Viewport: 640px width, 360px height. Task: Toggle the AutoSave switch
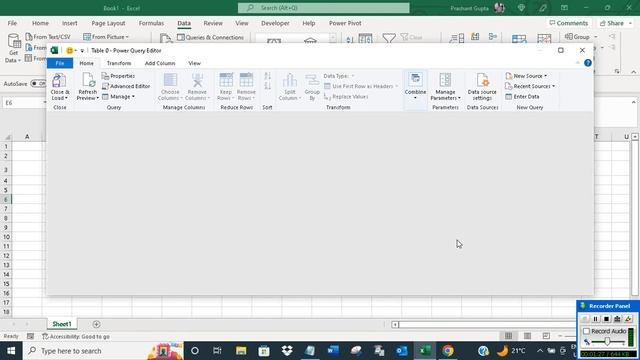[x=39, y=83]
